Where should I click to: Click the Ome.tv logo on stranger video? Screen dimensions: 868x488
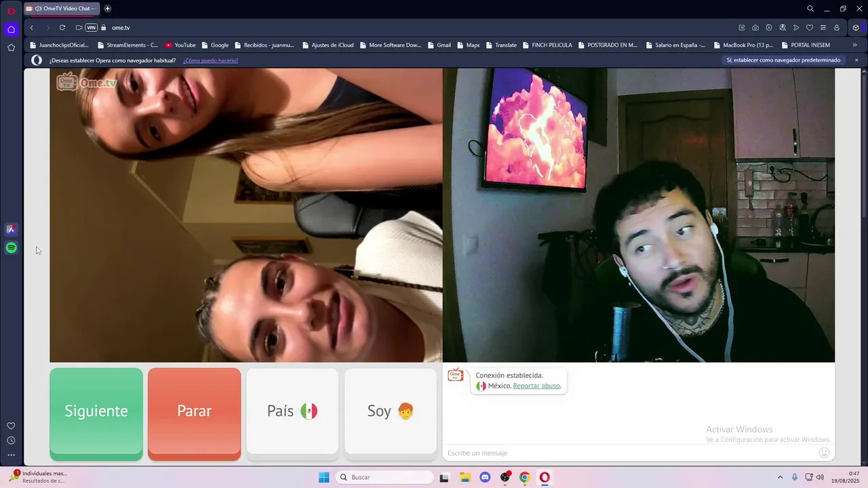87,82
